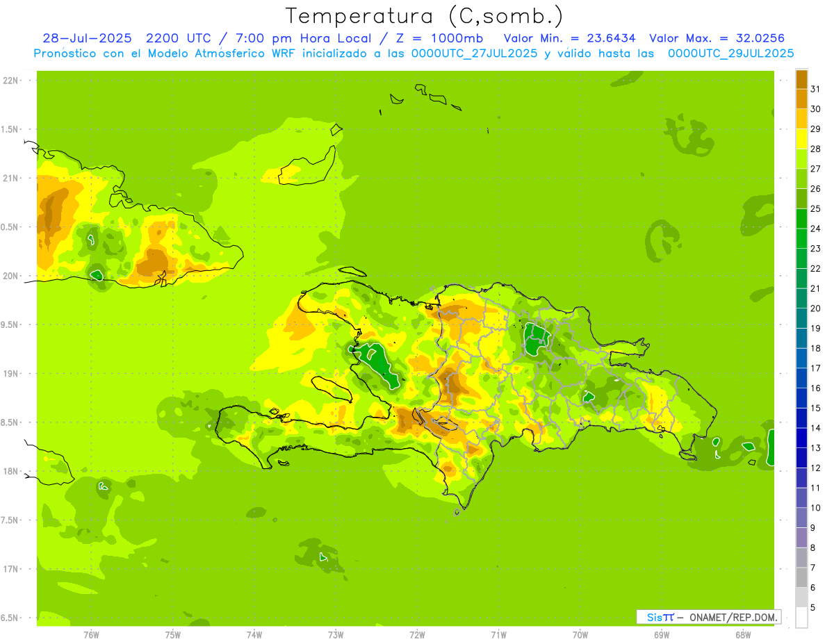Select the '0000UTC_29JUL2025' valid-until timestamp
The width and height of the screenshot is (834, 644).
tap(731, 53)
